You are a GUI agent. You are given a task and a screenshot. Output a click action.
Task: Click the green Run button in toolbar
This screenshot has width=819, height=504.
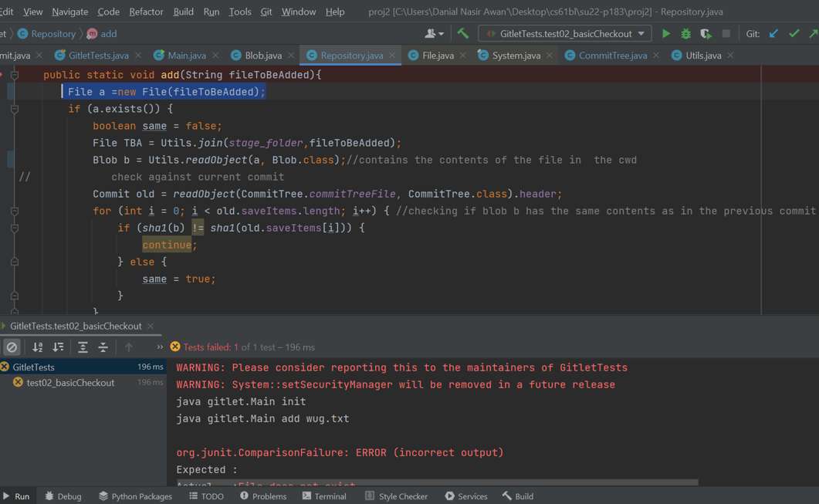(x=666, y=34)
